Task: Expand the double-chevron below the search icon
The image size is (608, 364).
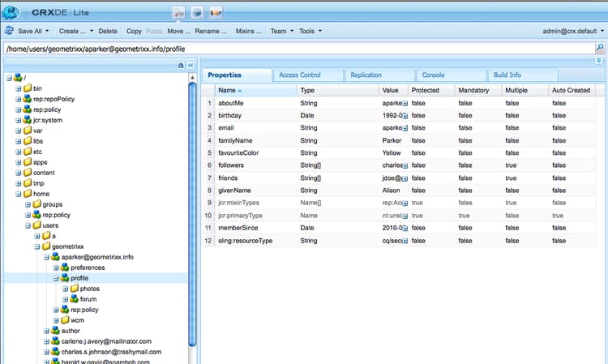Action: (x=599, y=60)
